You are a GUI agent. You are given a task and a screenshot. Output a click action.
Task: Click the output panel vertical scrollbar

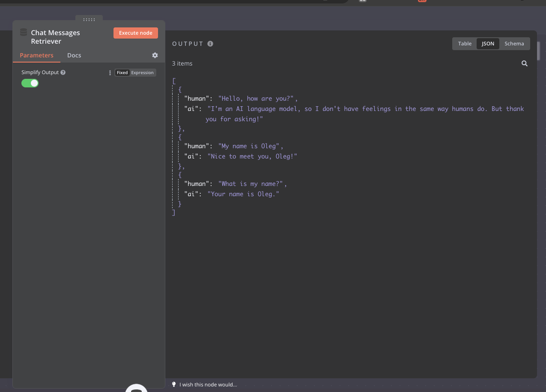pyautogui.click(x=539, y=51)
